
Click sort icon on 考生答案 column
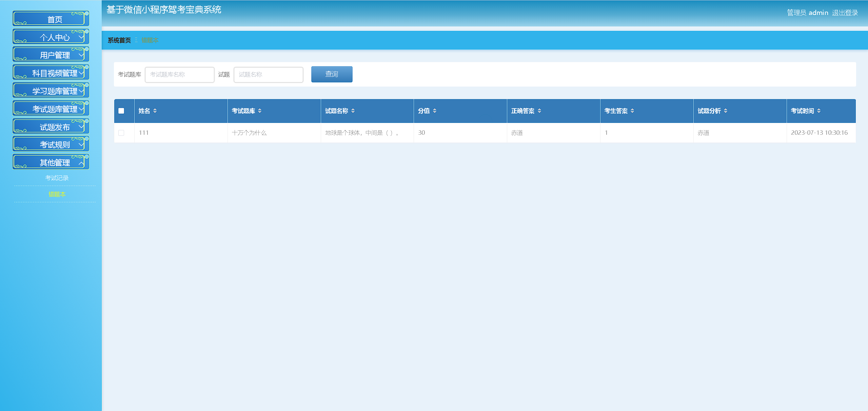[x=632, y=111]
